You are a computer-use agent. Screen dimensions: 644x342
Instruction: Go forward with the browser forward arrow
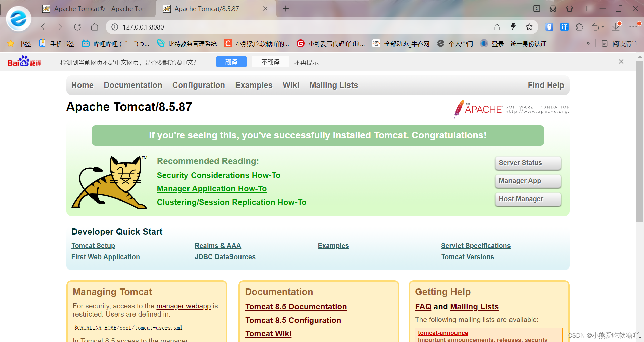(60, 27)
